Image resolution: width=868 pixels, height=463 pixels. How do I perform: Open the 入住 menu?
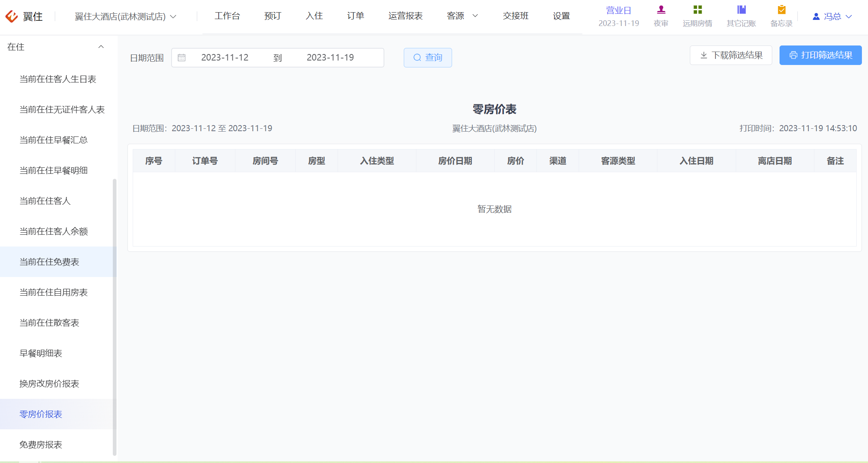point(314,16)
